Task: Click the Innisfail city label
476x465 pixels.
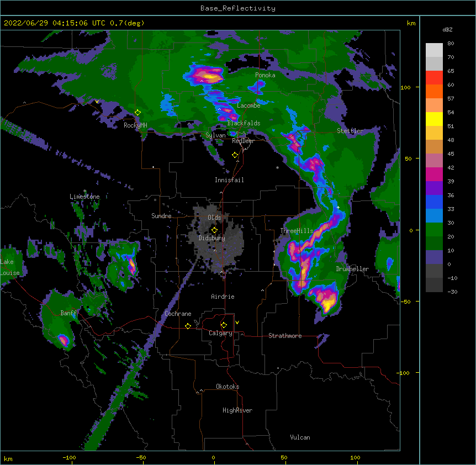Action: 229,180
